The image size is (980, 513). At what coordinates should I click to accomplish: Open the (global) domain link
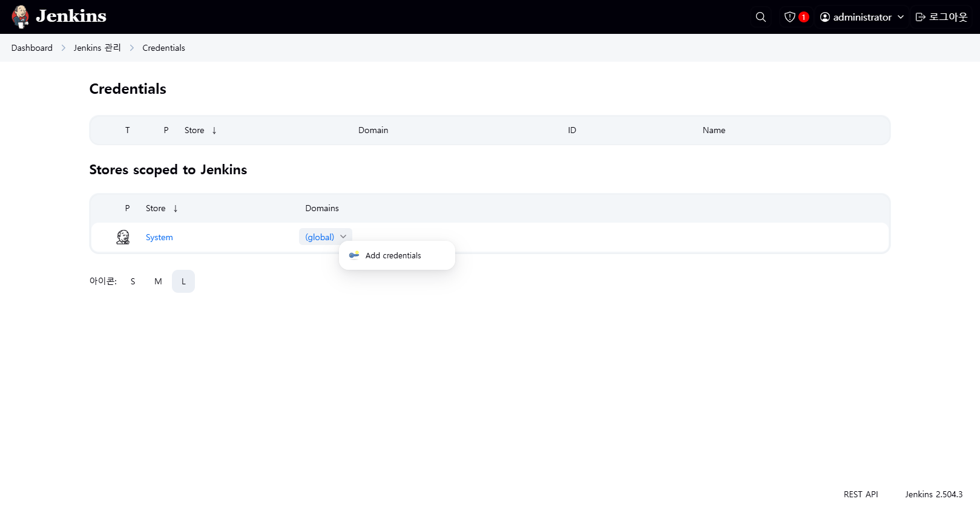point(320,237)
